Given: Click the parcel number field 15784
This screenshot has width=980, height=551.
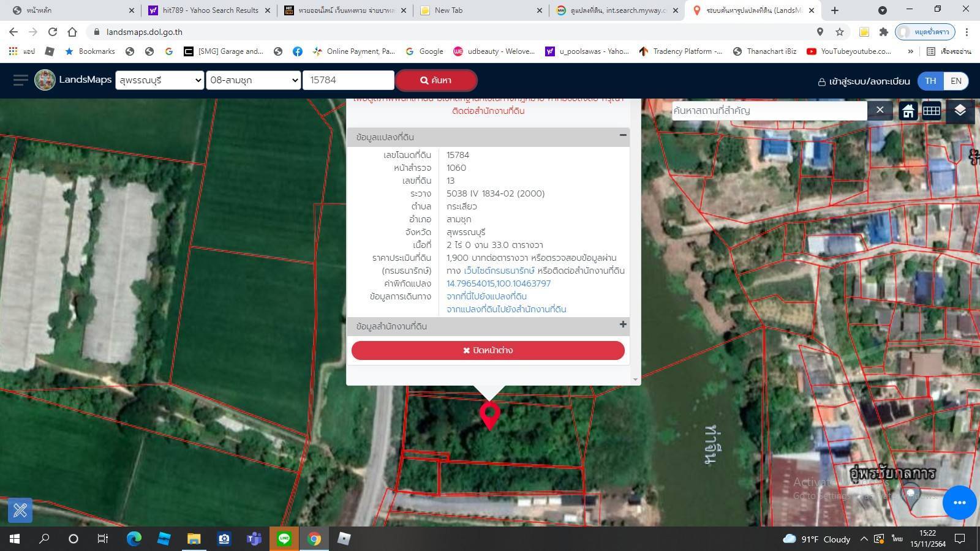Looking at the screenshot, I should point(348,80).
